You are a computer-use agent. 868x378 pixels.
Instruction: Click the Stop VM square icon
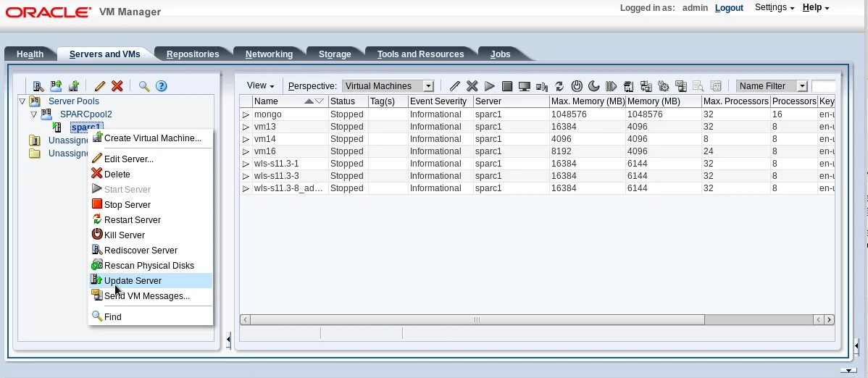click(x=506, y=85)
